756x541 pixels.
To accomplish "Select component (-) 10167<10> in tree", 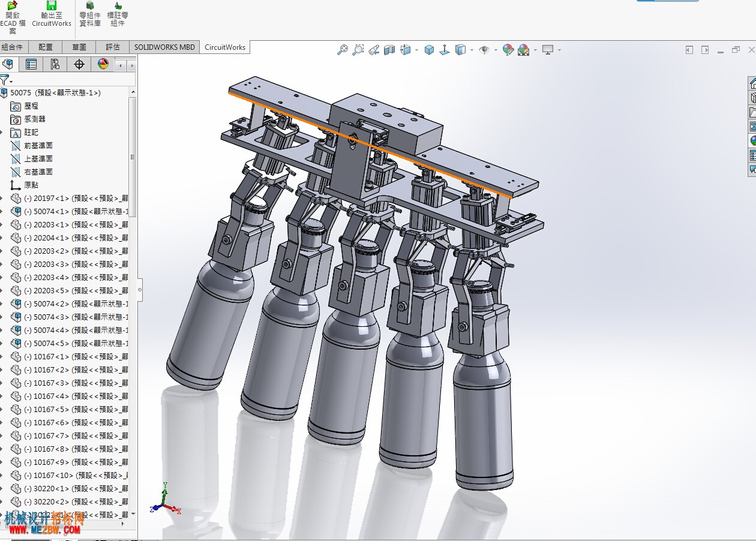I will 70,476.
